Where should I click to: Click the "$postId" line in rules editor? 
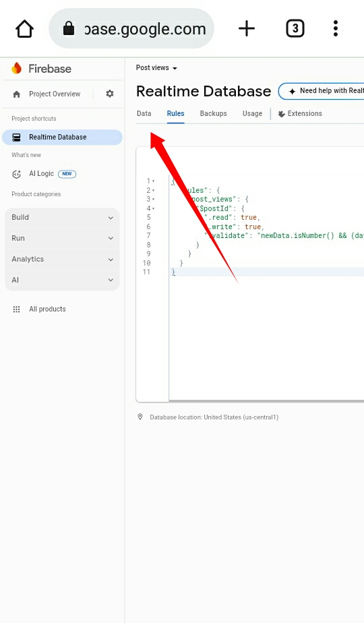[x=221, y=208]
